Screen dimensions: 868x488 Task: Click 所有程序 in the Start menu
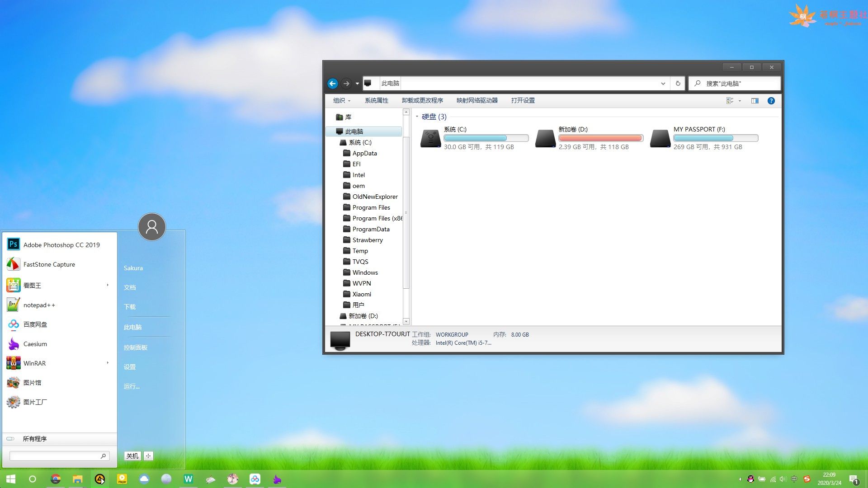tap(35, 439)
